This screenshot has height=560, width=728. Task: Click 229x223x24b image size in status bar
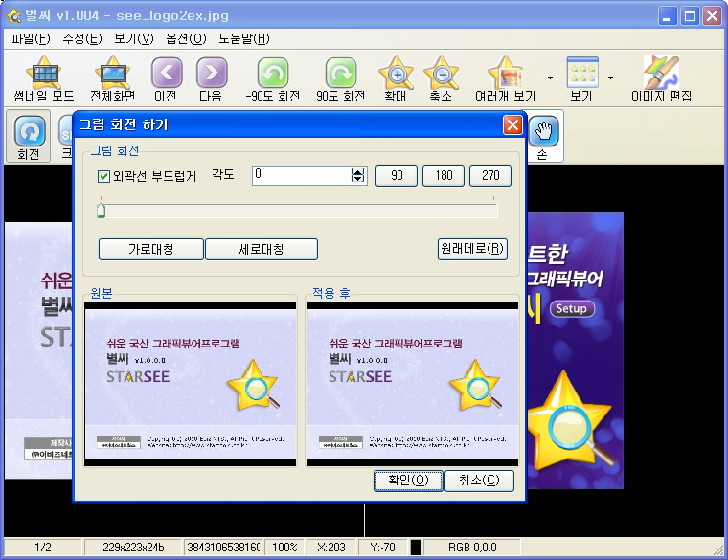[133, 548]
